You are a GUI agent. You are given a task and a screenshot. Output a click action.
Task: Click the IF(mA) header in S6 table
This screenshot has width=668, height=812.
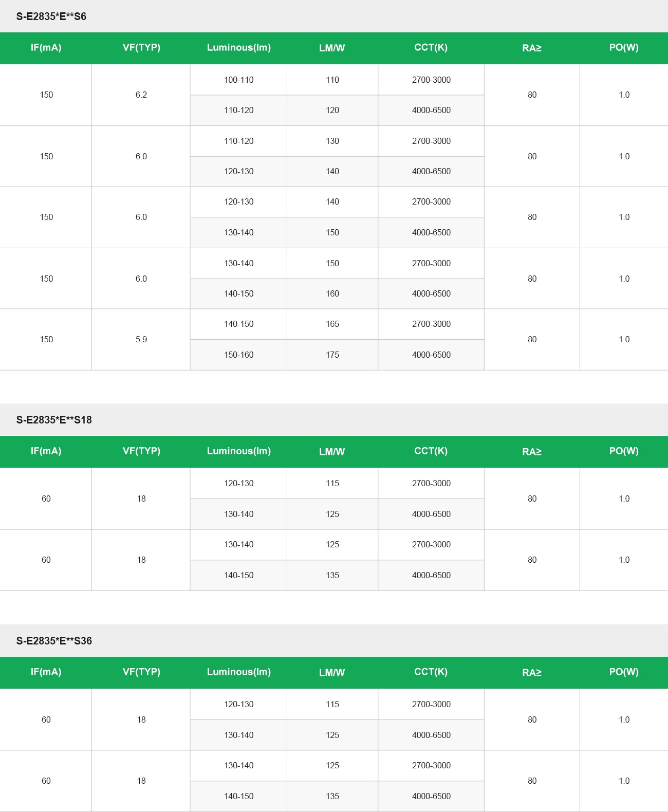coord(46,48)
